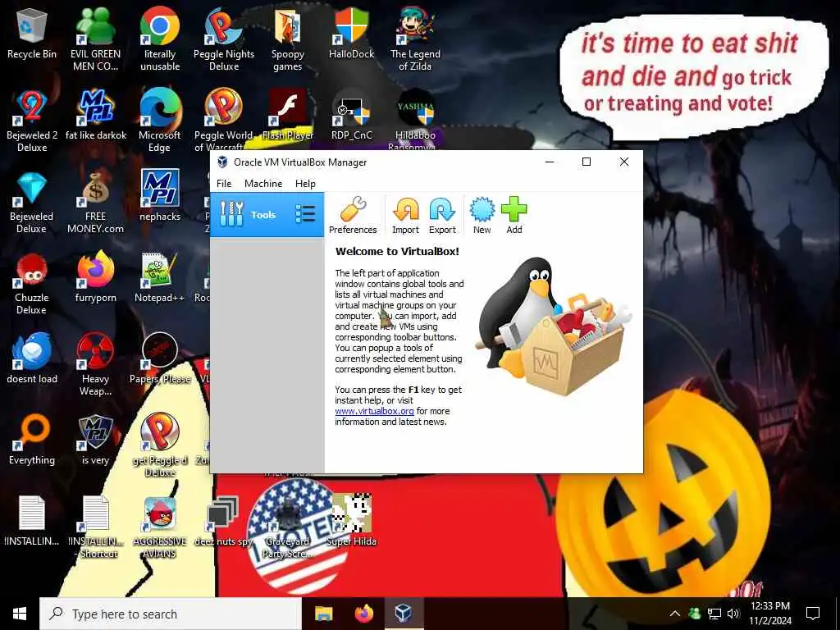Select the HalloDock desktop shortcut

[351, 34]
